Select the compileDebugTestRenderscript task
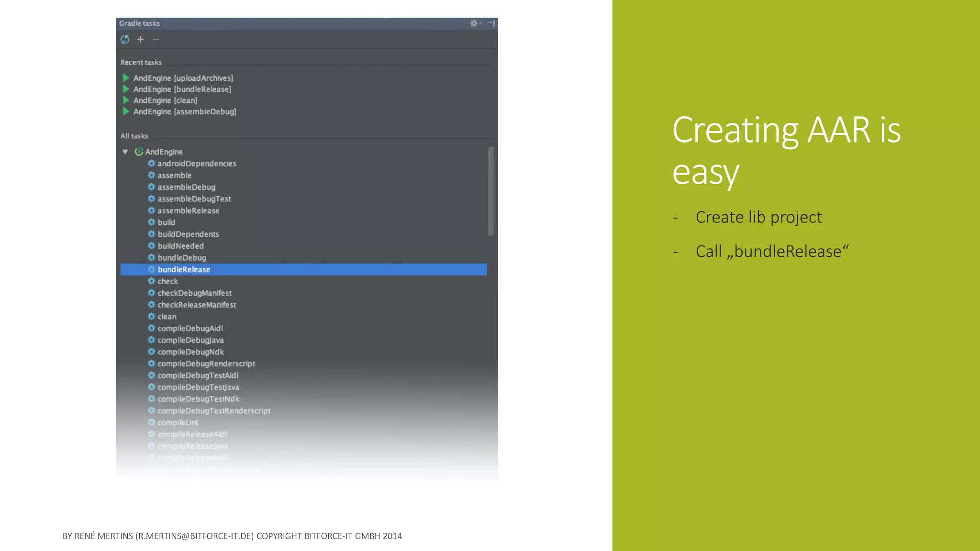Screen dimensions: 980x551 pyautogui.click(x=209, y=411)
